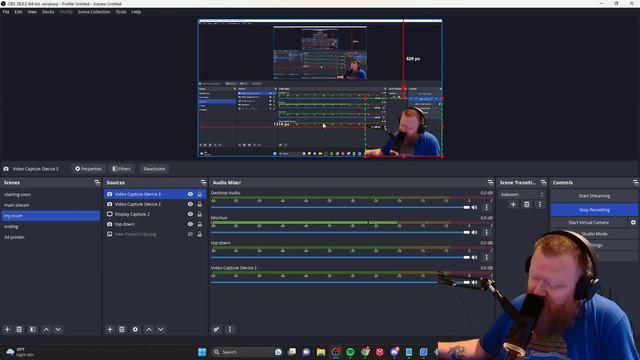Click Start Virtual Camera button
Screen dimensions: 640x360
588,222
